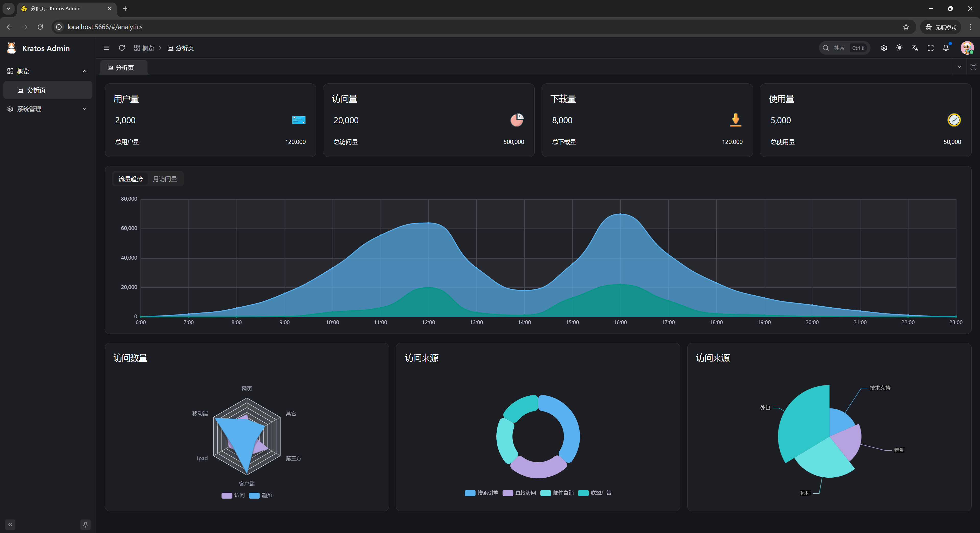The image size is (980, 533).
Task: Open the notifications bell
Action: point(946,48)
